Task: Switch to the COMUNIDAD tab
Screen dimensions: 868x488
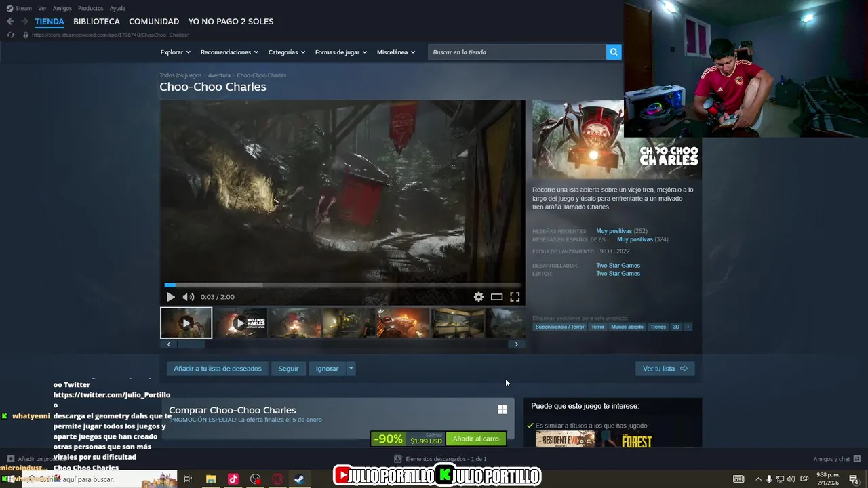Action: [154, 22]
